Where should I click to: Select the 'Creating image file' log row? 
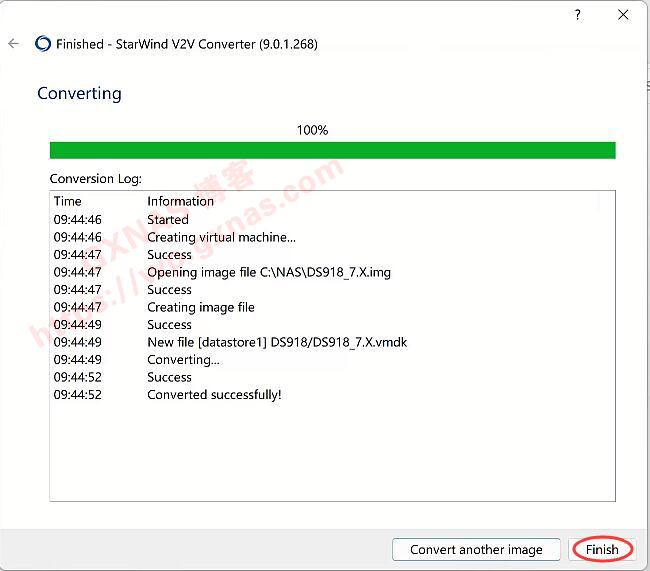tap(200, 307)
